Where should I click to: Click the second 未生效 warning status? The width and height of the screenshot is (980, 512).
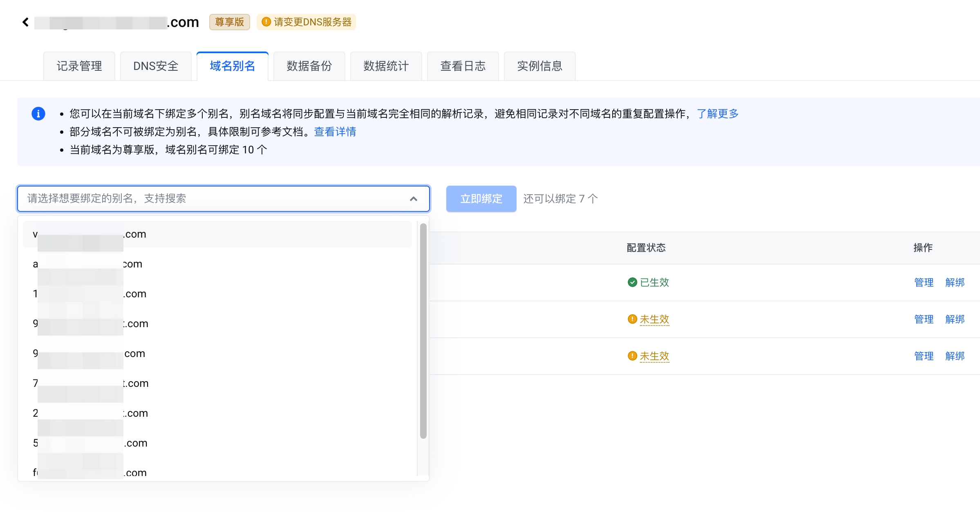pyautogui.click(x=654, y=356)
